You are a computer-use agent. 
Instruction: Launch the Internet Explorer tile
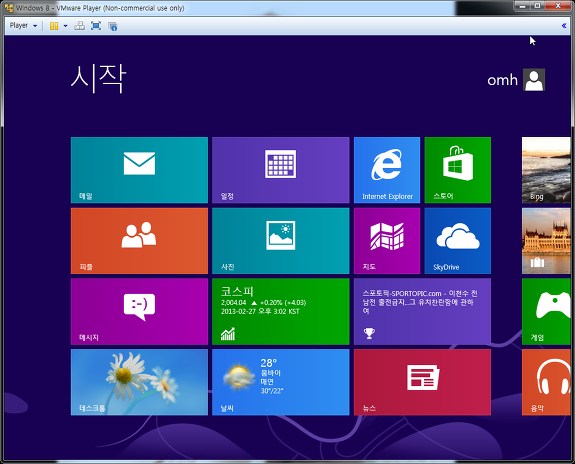coord(387,170)
